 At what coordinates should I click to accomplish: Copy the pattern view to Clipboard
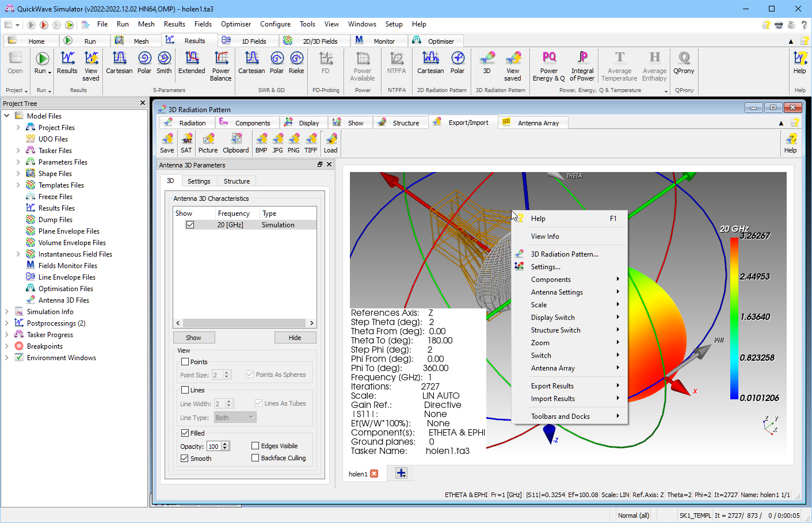(236, 143)
